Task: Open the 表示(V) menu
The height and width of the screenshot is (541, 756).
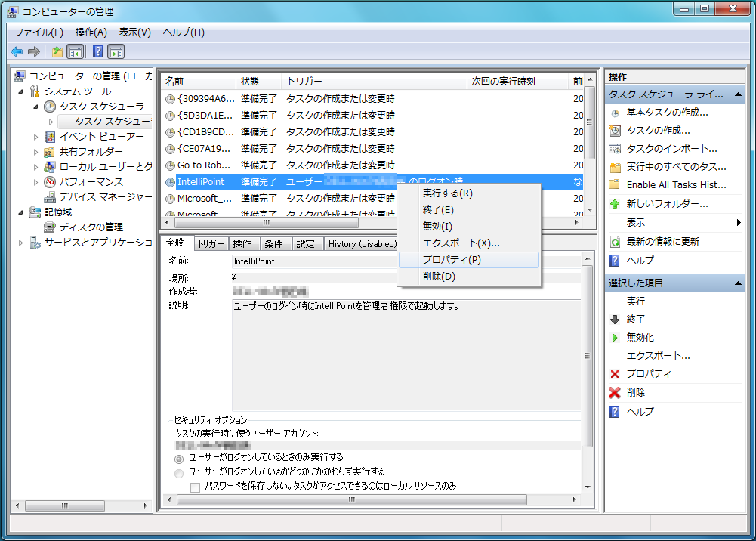Action: click(x=135, y=32)
